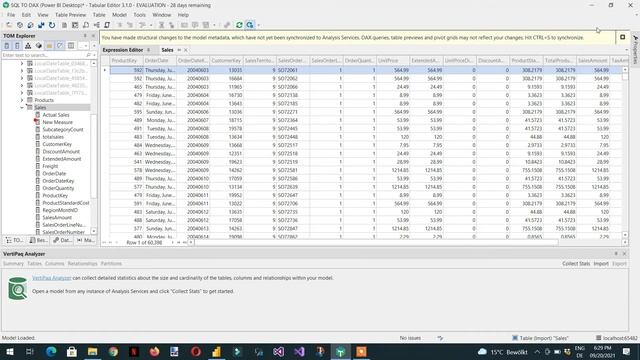
Task: Click Import in VertiPaq Analyzer
Action: click(x=601, y=264)
